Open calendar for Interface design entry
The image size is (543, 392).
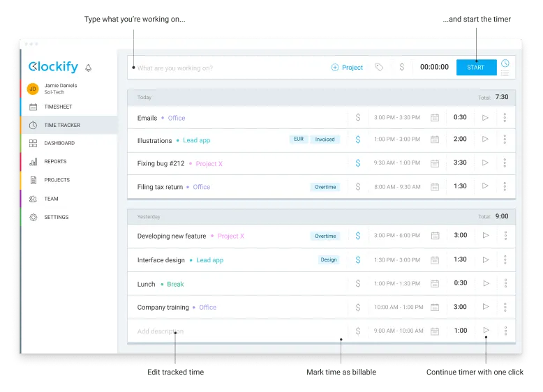point(435,260)
